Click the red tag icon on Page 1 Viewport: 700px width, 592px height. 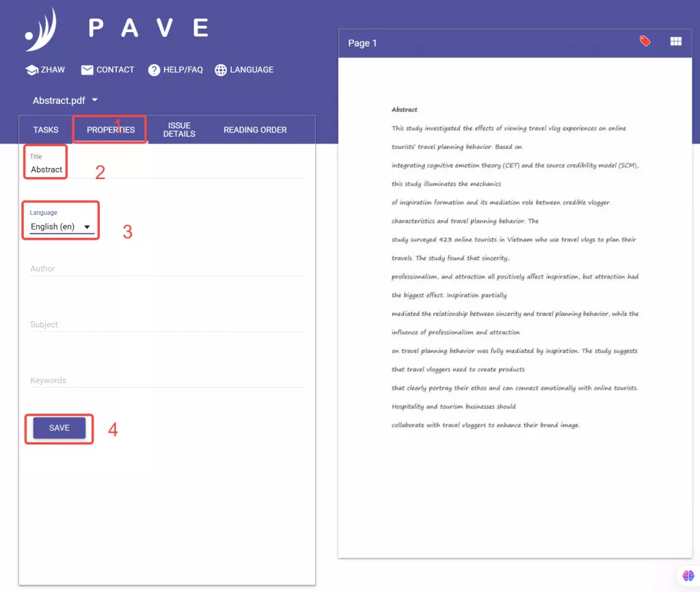(x=645, y=42)
